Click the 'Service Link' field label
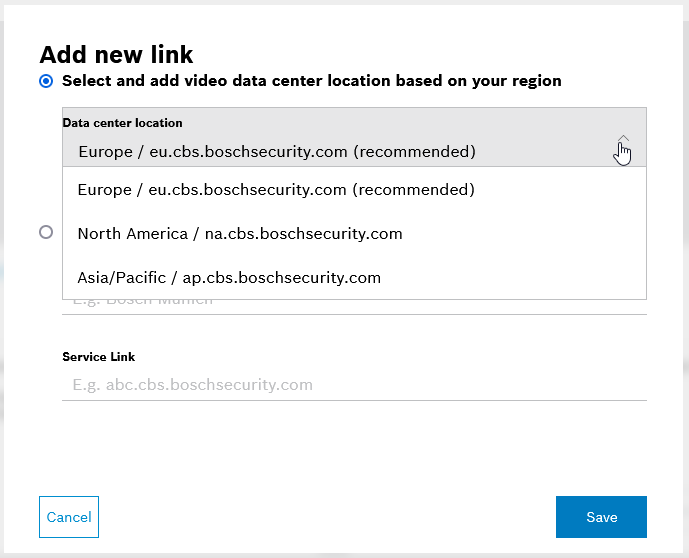The height and width of the screenshot is (558, 689). pos(98,357)
